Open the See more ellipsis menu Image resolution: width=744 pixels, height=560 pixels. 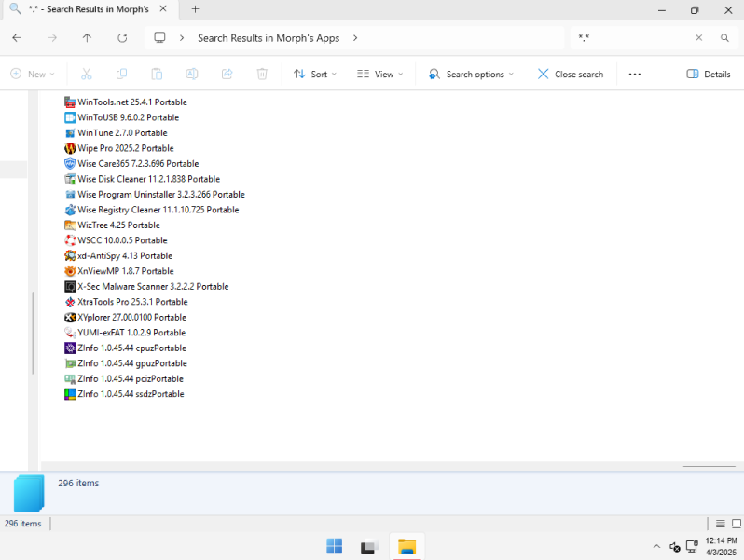point(635,74)
